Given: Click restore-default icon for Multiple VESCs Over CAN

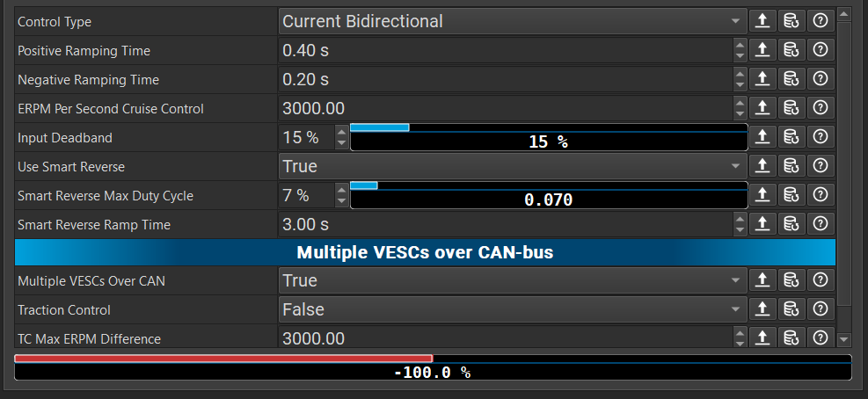Looking at the screenshot, I should [791, 280].
